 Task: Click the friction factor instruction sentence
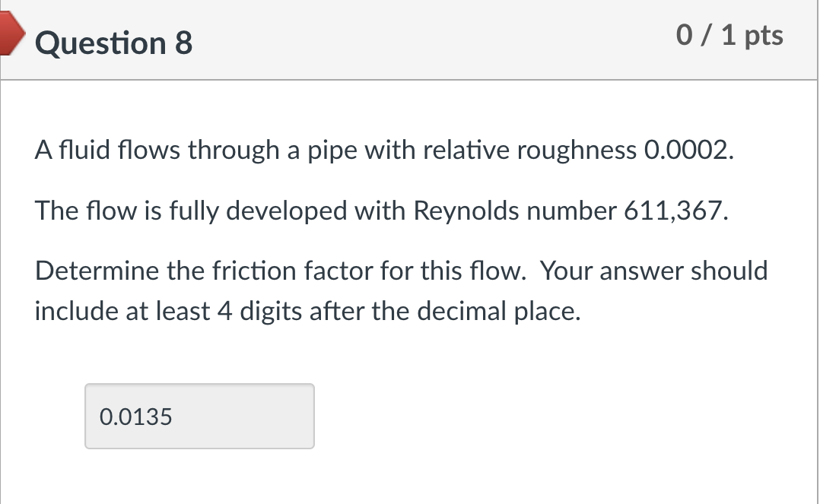[401, 290]
